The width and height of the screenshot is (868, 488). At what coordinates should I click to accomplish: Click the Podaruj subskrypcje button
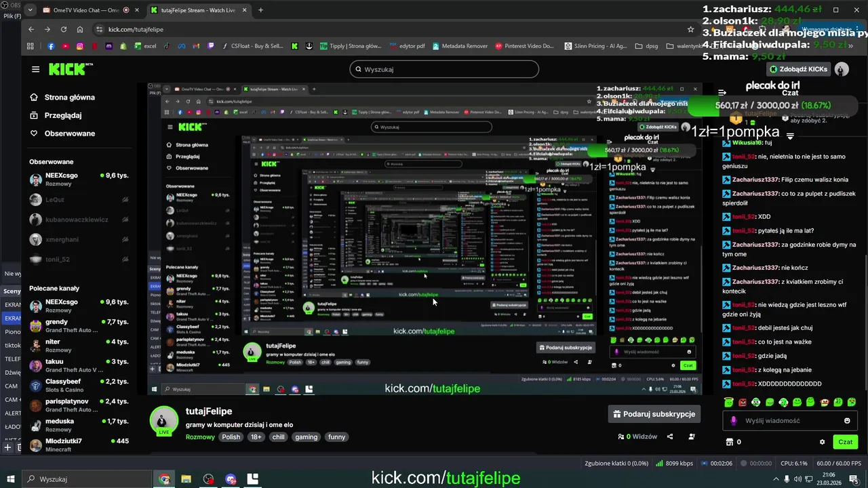[x=654, y=414]
